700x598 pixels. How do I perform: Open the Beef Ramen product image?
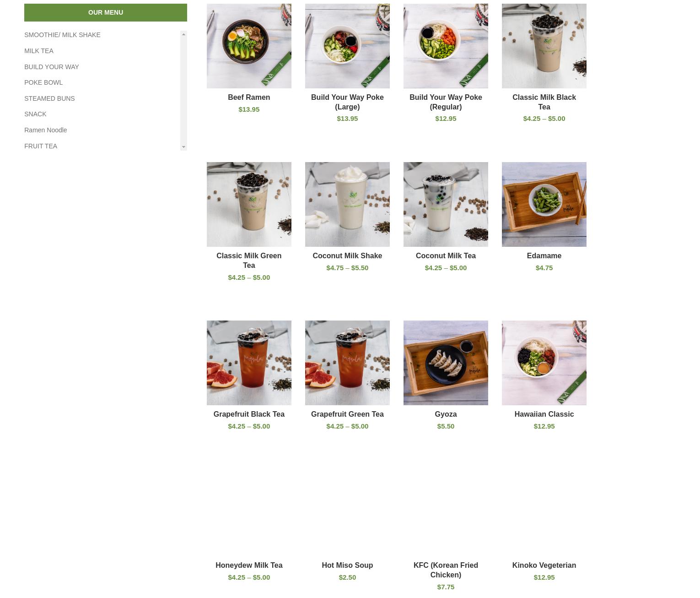coord(249,46)
